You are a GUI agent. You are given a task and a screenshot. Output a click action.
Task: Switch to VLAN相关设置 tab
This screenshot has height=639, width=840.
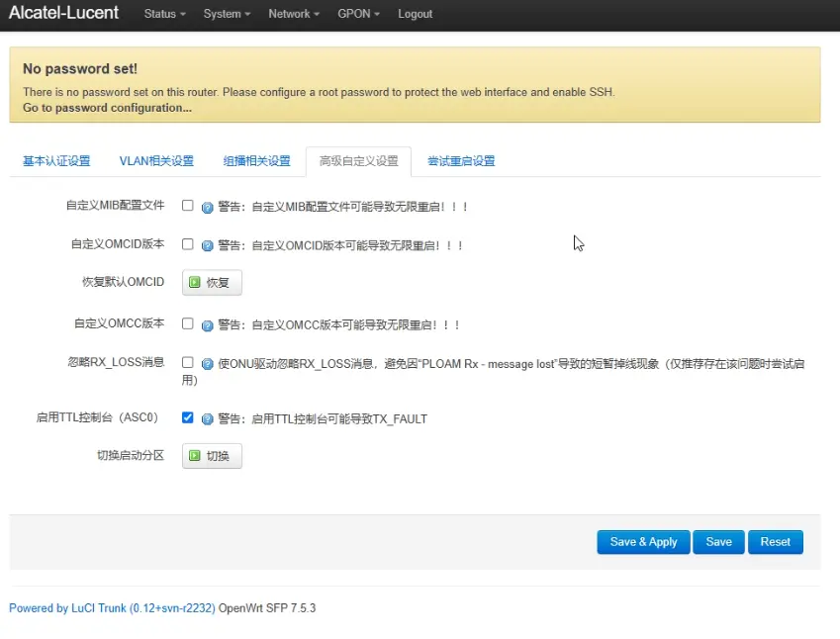coord(156,161)
